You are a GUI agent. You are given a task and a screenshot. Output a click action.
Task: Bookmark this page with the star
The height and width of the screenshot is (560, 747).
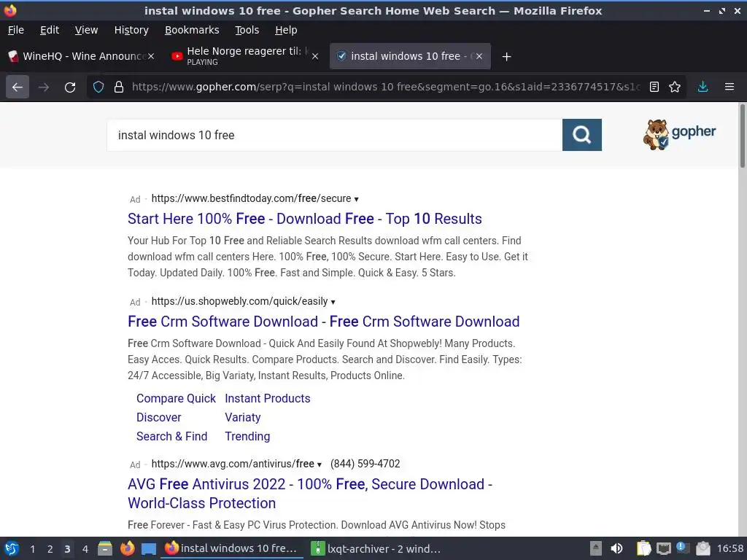(x=675, y=87)
